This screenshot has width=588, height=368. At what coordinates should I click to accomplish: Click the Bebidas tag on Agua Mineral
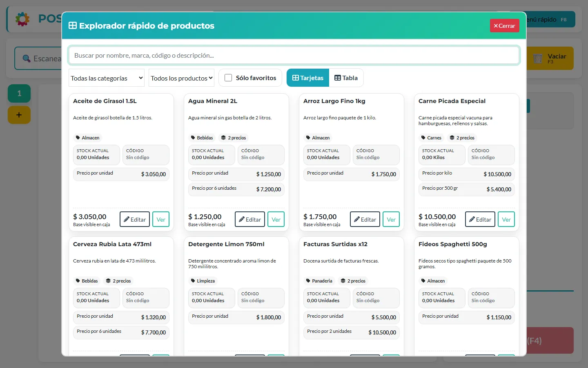pyautogui.click(x=202, y=138)
